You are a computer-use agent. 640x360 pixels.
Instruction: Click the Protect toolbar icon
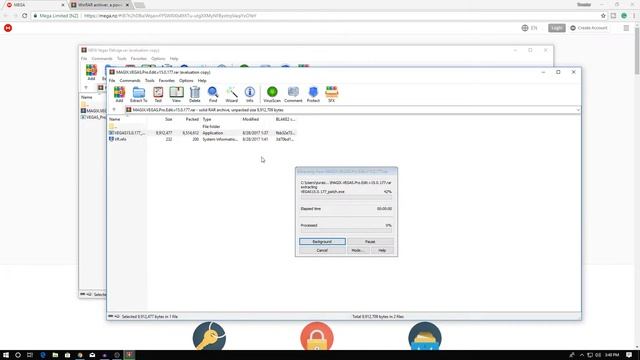pyautogui.click(x=313, y=94)
